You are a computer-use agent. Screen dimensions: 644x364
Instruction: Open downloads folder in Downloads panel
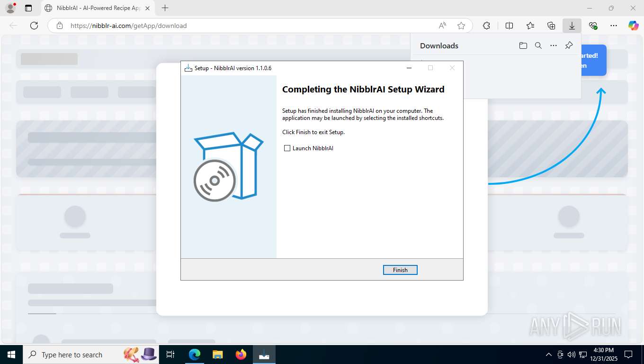[523, 45]
